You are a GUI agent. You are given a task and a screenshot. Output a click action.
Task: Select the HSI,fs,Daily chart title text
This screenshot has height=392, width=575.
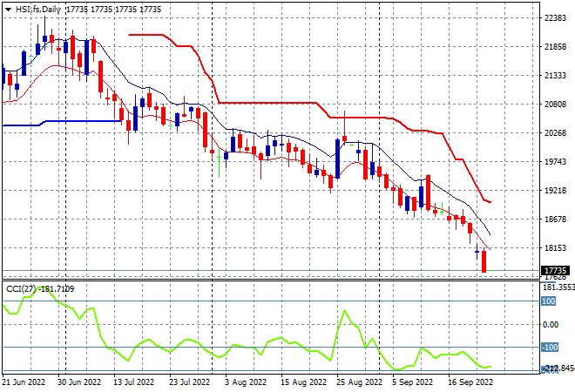pyautogui.click(x=38, y=10)
